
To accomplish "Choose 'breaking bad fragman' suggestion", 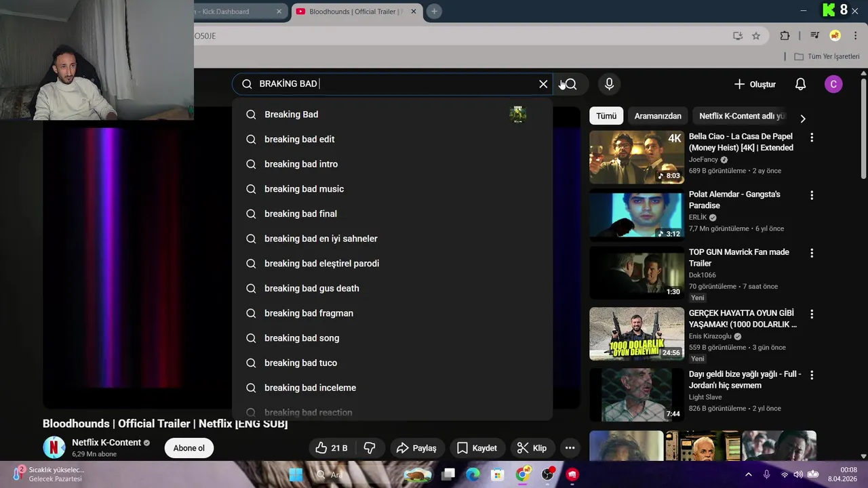I will [392, 313].
